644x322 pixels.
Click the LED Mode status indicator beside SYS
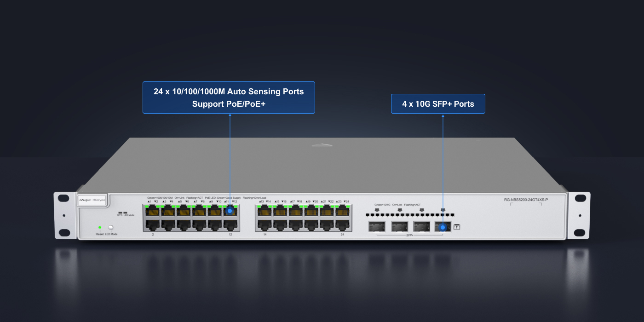click(x=126, y=213)
